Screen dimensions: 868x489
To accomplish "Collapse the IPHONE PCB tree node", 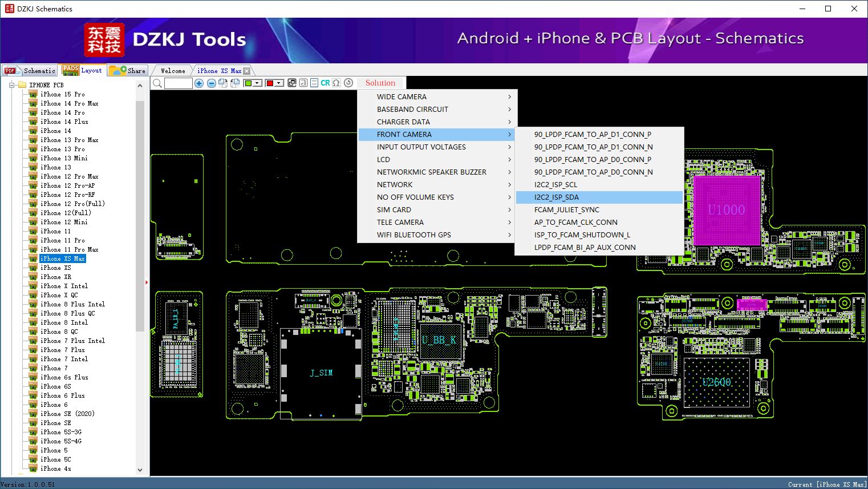I will 11,85.
